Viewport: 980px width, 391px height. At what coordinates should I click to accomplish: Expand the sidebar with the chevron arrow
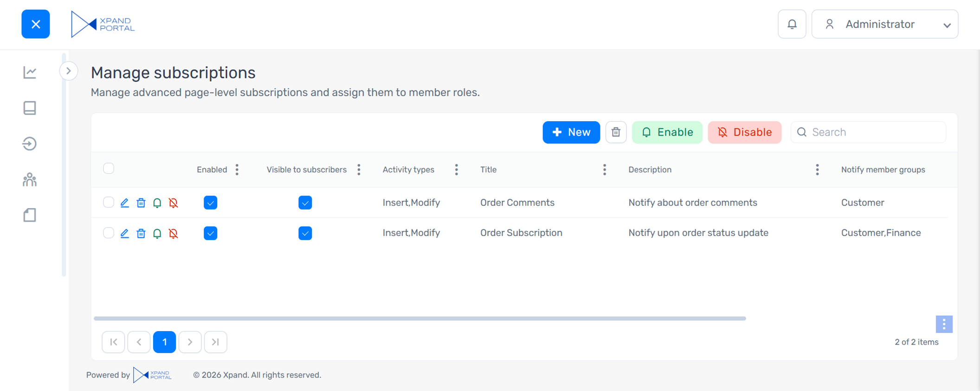coord(69,71)
